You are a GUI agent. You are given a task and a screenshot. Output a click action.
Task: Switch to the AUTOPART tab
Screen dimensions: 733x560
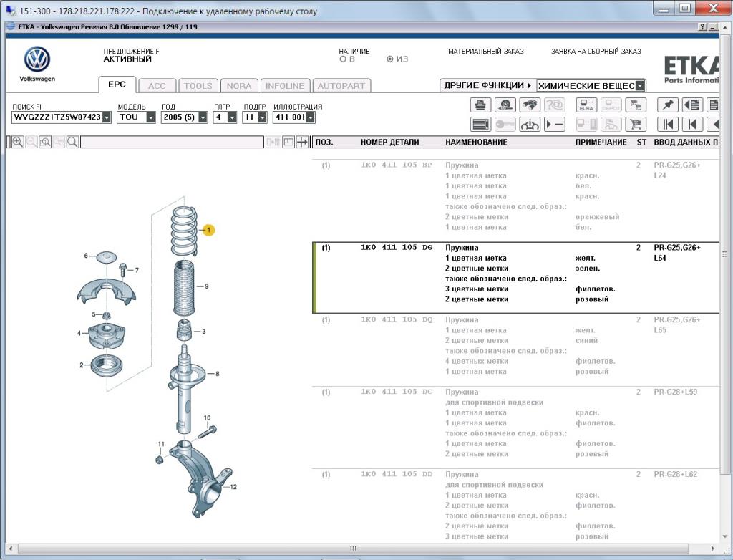[341, 86]
